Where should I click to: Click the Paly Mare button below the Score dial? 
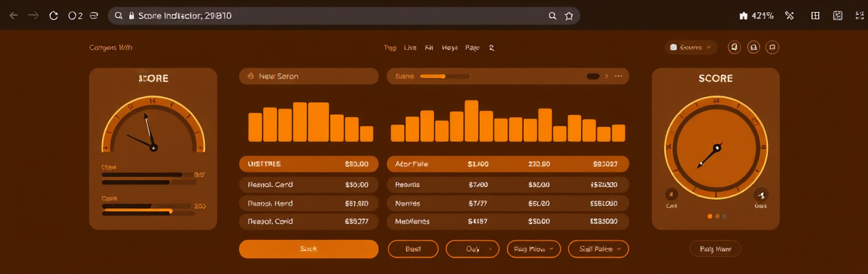click(715, 249)
